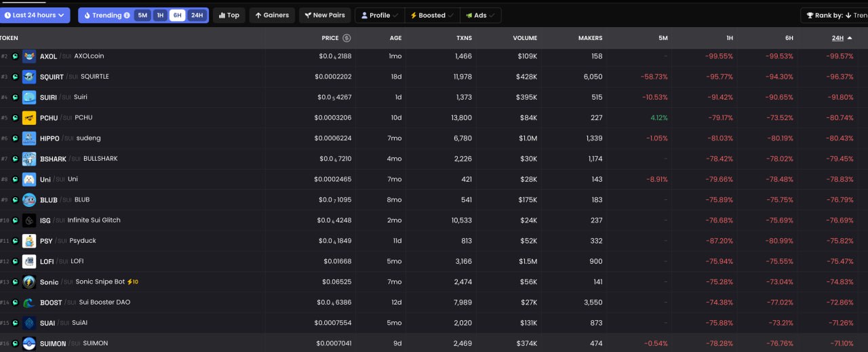This screenshot has height=352, width=868.
Task: Click the Top button
Action: click(x=229, y=15)
